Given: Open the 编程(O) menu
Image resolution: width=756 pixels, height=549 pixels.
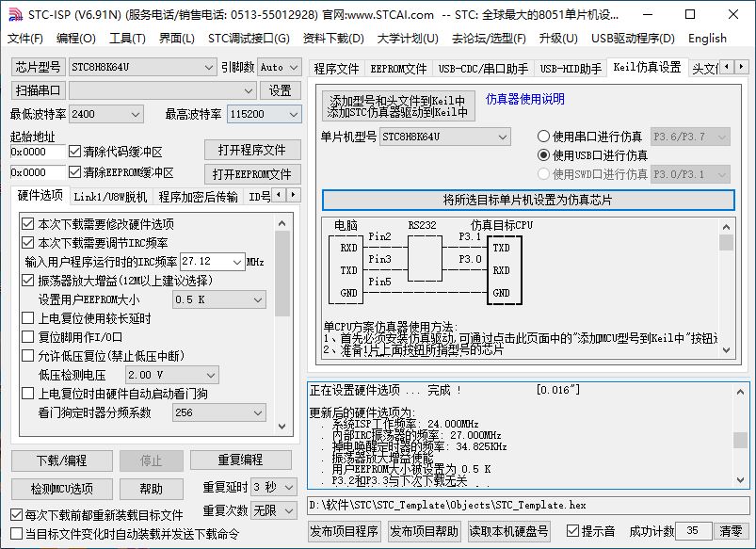Looking at the screenshot, I should coord(75,38).
